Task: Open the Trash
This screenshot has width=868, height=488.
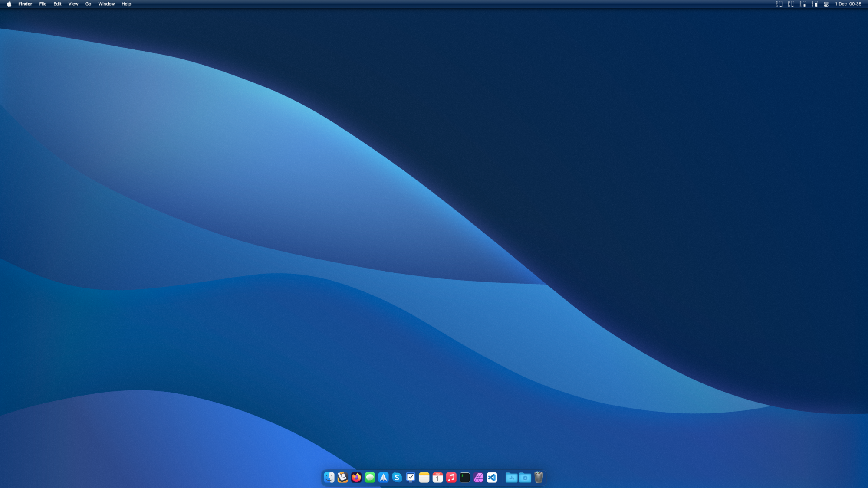Action: pos(539,478)
